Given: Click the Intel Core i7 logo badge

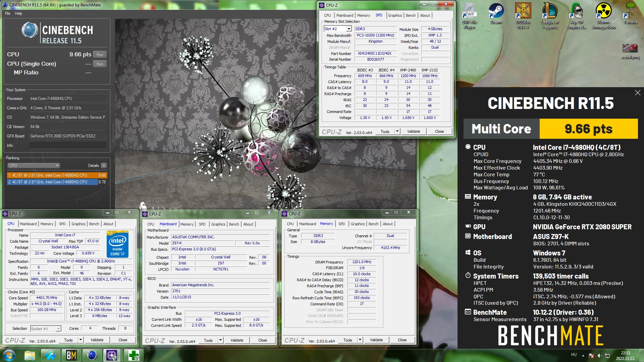Looking at the screenshot, I should 117,244.
